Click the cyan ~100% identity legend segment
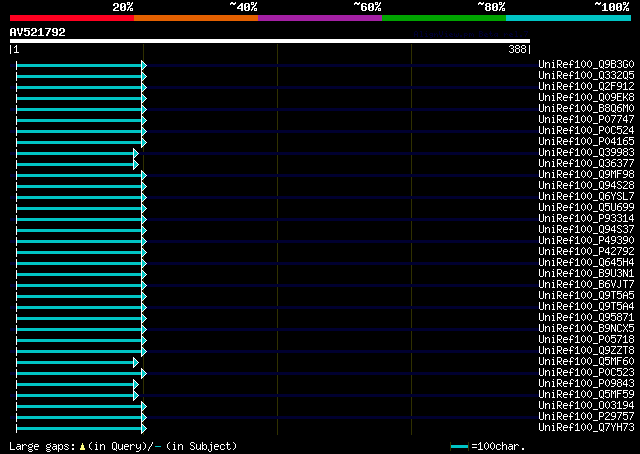The height and width of the screenshot is (454, 640). tap(569, 18)
